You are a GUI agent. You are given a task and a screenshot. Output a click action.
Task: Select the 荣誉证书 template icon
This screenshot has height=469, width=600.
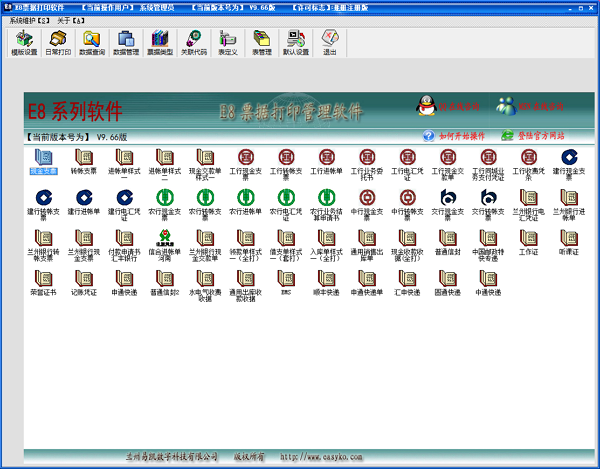(44, 283)
